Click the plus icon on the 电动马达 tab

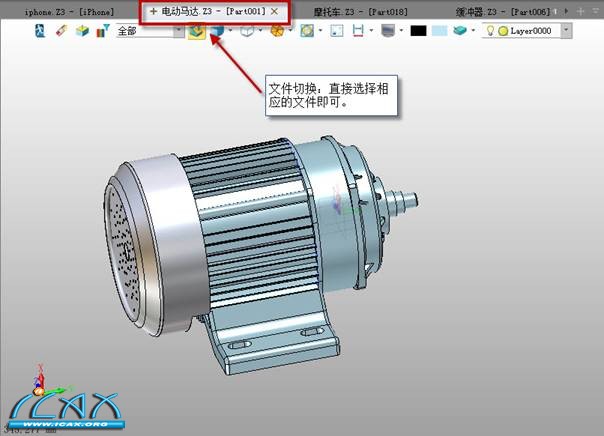(153, 12)
